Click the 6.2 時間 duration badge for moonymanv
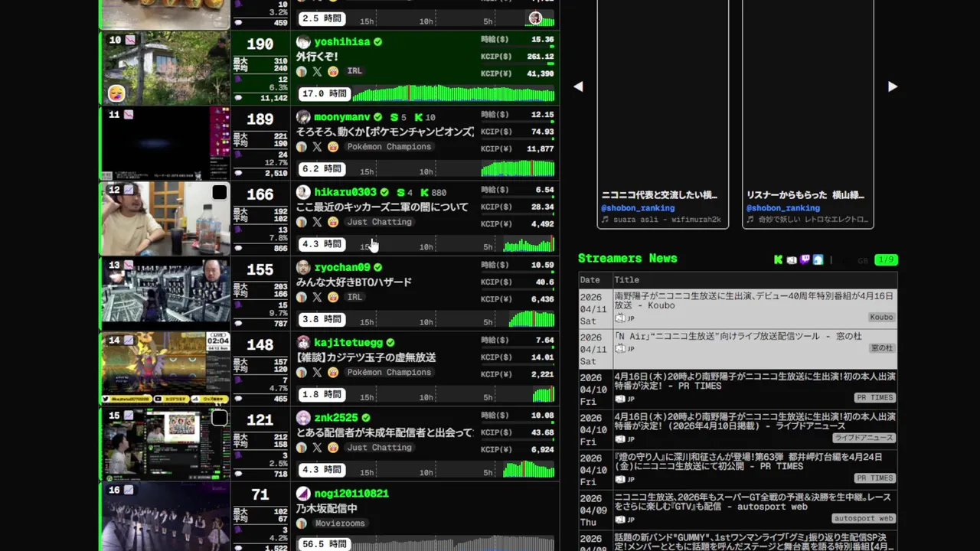 click(x=322, y=168)
